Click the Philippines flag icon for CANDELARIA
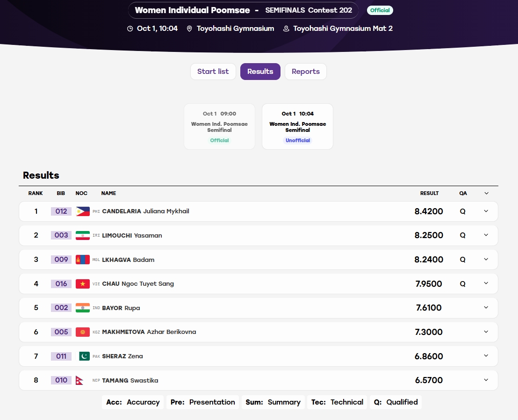 coord(83,211)
